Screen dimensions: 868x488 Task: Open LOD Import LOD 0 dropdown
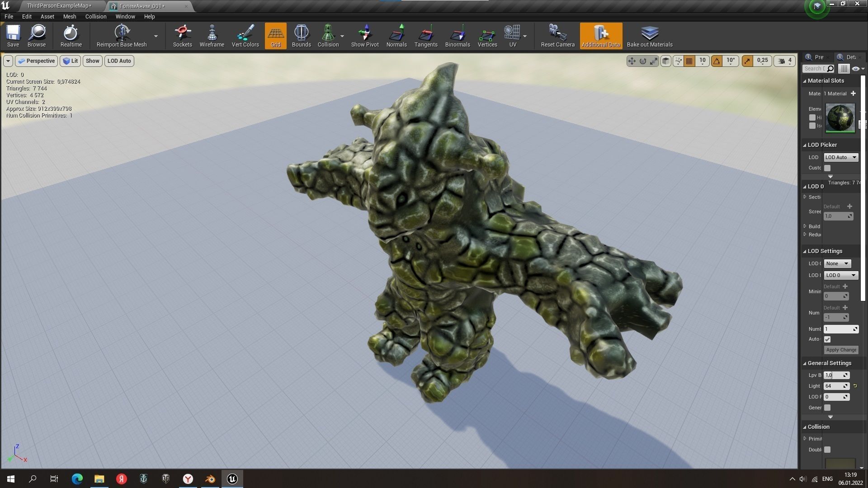[841, 275]
